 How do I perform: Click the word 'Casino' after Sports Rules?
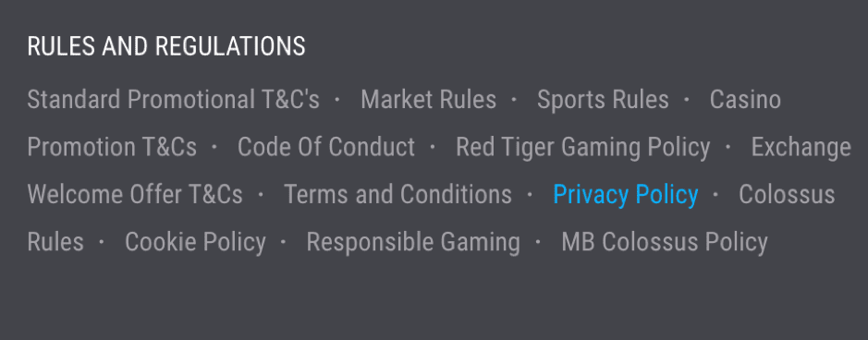745,100
